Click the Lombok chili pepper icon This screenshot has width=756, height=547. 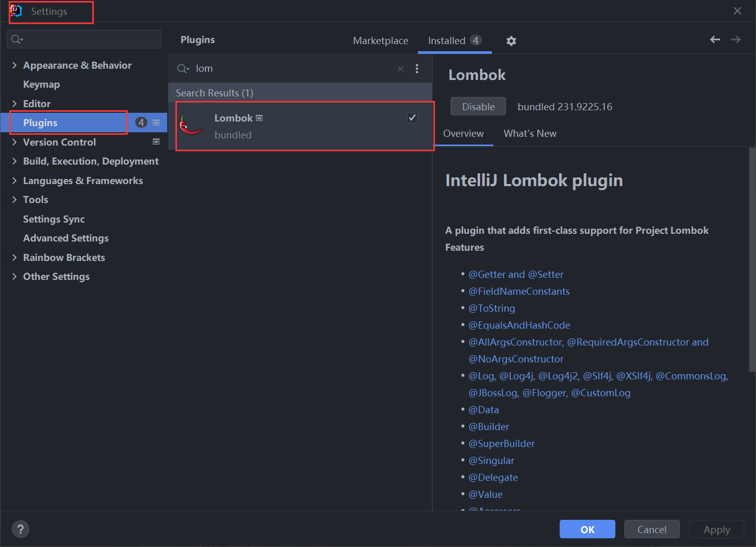point(191,125)
